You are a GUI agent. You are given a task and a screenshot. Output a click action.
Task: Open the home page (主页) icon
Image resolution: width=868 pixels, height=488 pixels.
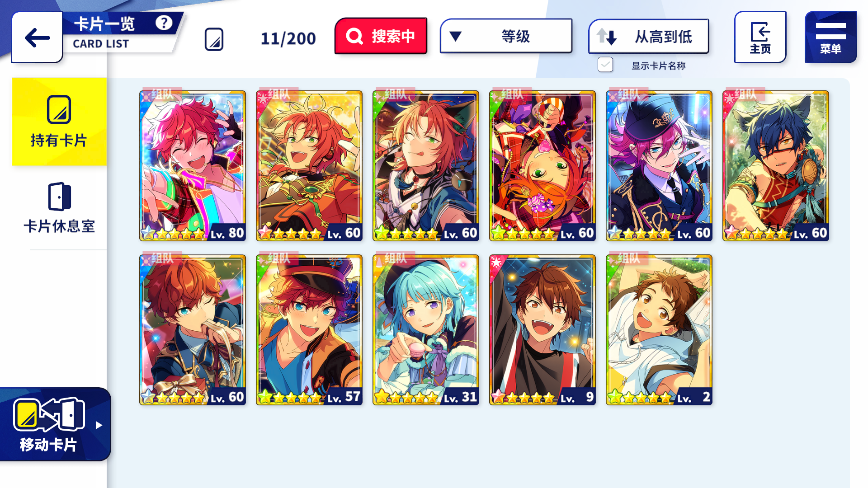(760, 38)
